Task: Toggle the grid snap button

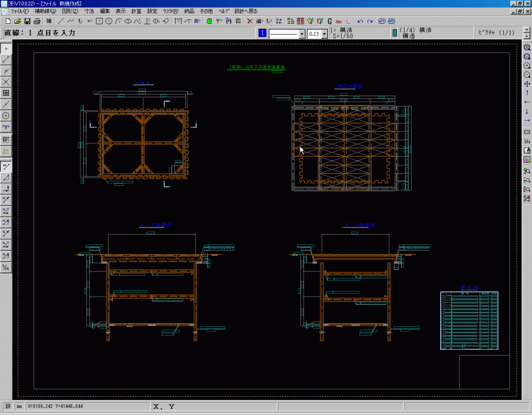Action: [x=6, y=93]
